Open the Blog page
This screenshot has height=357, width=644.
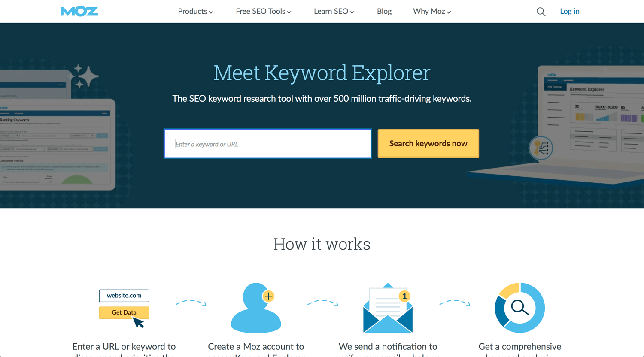(384, 12)
